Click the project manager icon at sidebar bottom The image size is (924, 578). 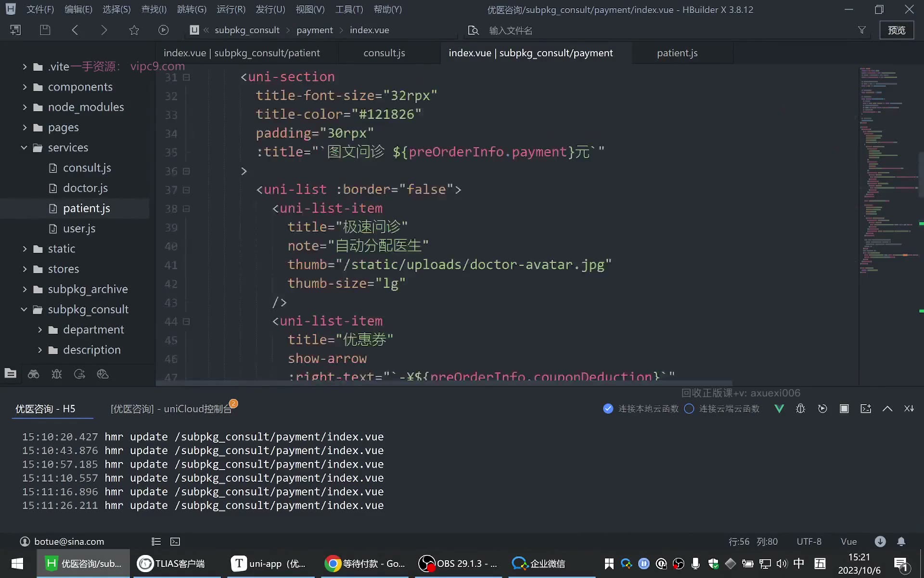(x=10, y=374)
